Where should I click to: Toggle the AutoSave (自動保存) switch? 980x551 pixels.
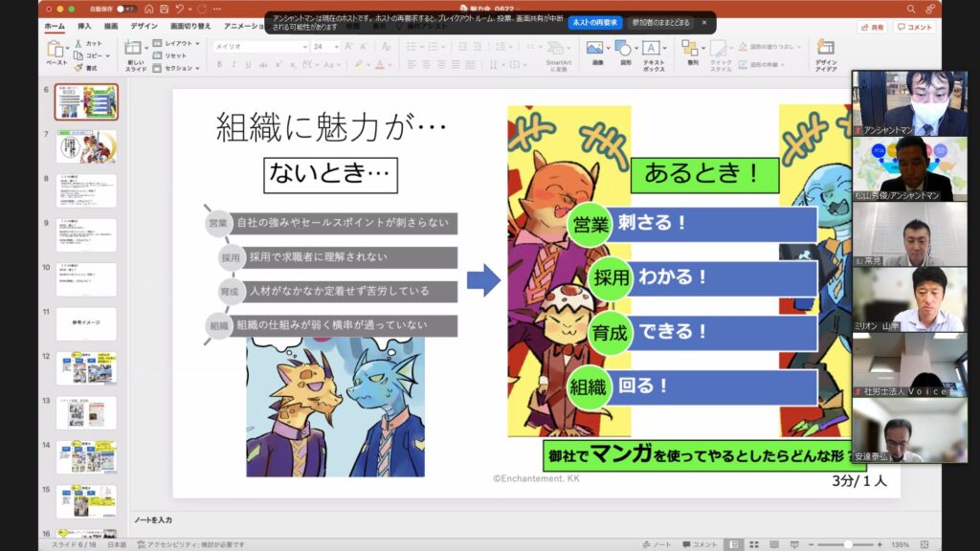click(x=125, y=10)
